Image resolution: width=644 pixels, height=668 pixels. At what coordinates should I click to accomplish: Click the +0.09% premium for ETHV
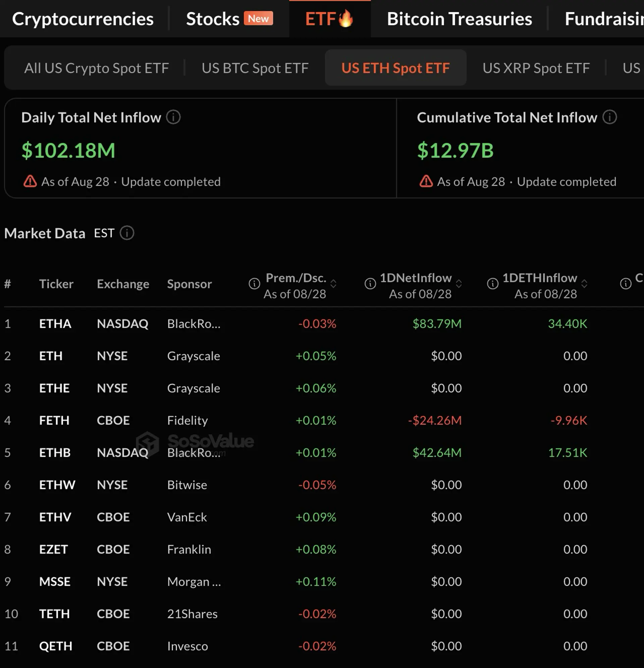(x=316, y=517)
